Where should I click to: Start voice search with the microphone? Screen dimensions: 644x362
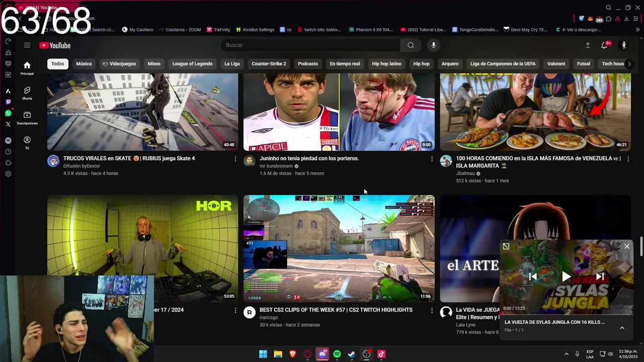click(434, 45)
